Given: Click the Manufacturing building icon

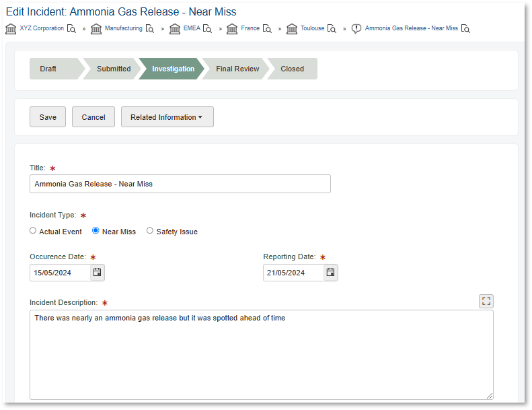Looking at the screenshot, I should click(x=96, y=29).
